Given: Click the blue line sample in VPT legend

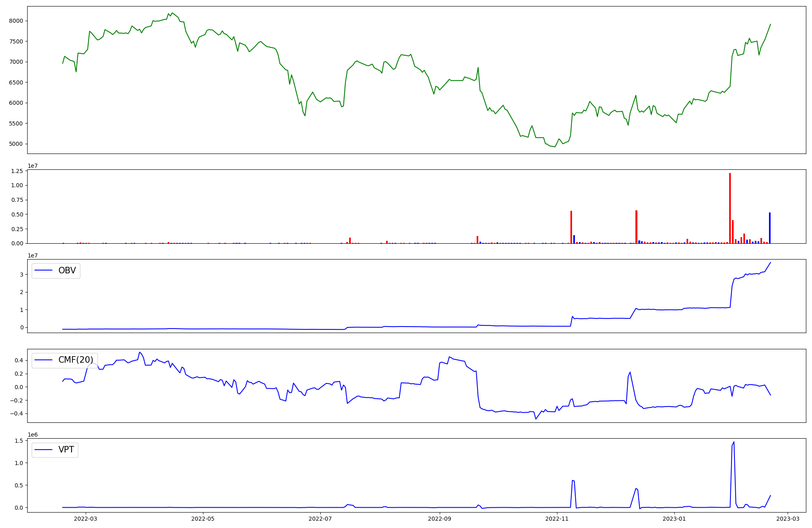Looking at the screenshot, I should coord(44,450).
